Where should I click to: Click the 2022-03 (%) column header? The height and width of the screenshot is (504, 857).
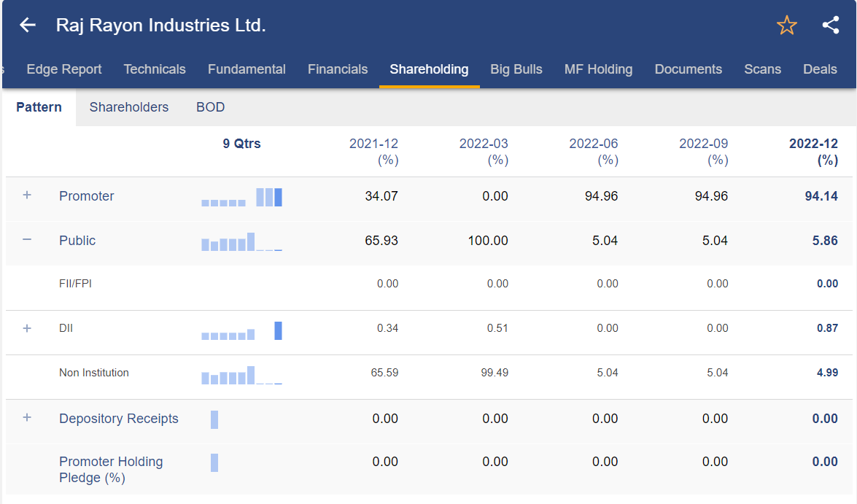click(484, 152)
